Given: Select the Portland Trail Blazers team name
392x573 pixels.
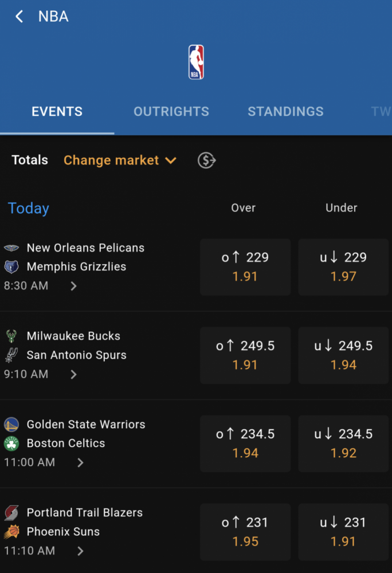Looking at the screenshot, I should (84, 513).
